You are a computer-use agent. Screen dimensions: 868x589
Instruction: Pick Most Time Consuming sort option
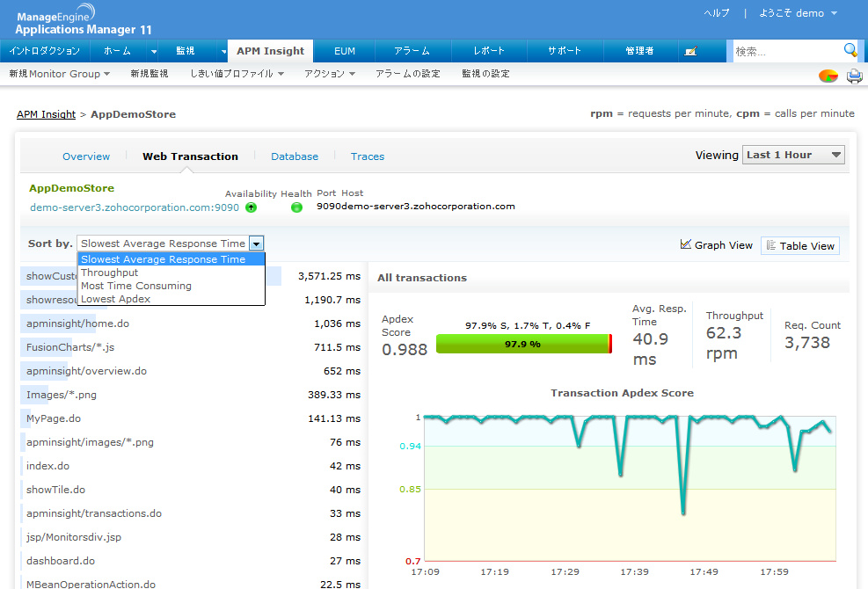pyautogui.click(x=135, y=286)
